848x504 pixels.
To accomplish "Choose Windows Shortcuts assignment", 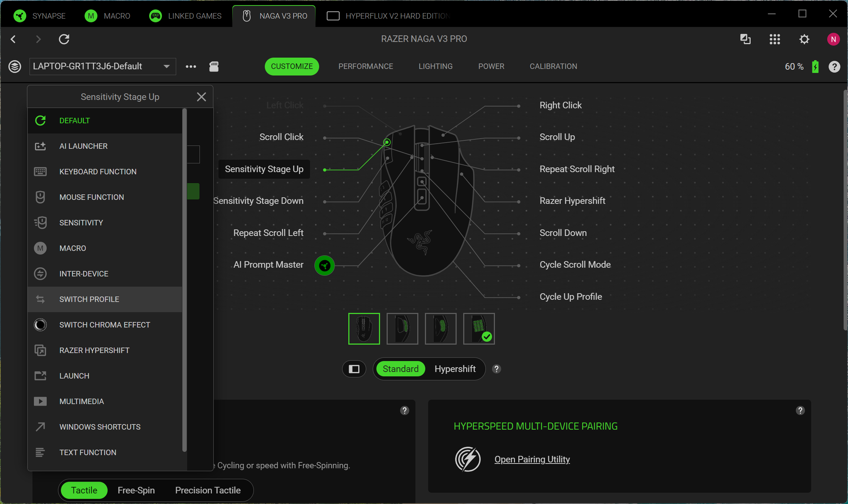I will pos(105,427).
